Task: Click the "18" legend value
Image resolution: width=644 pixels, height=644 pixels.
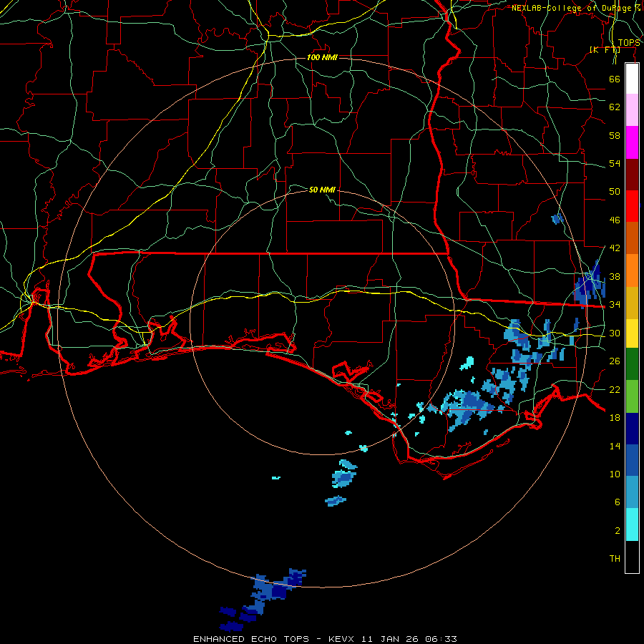Action: (x=615, y=418)
